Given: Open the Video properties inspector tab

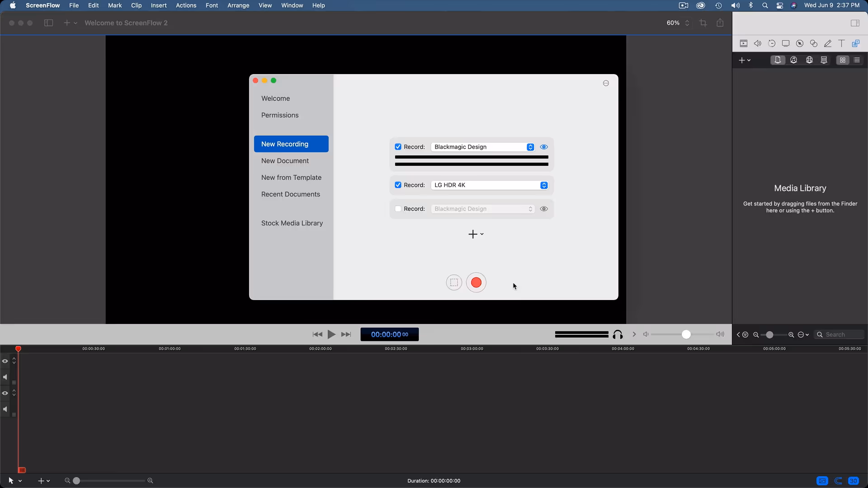Looking at the screenshot, I should tap(744, 43).
